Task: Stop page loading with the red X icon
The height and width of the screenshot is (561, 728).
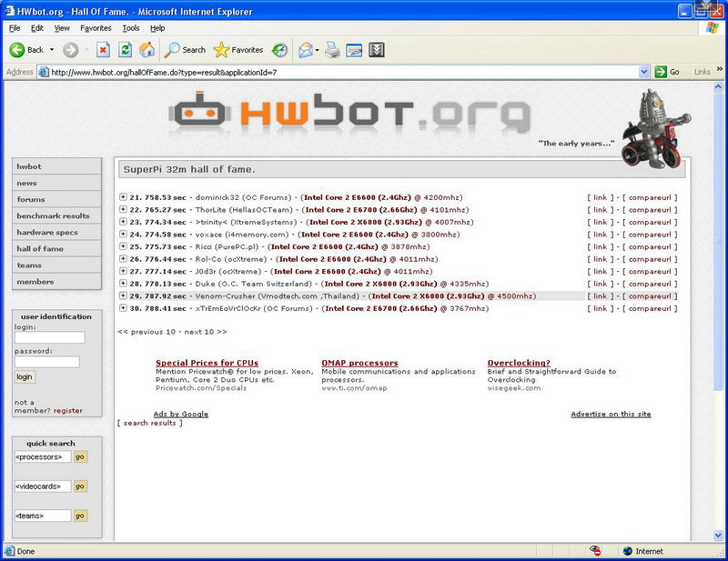Action: tap(103, 50)
